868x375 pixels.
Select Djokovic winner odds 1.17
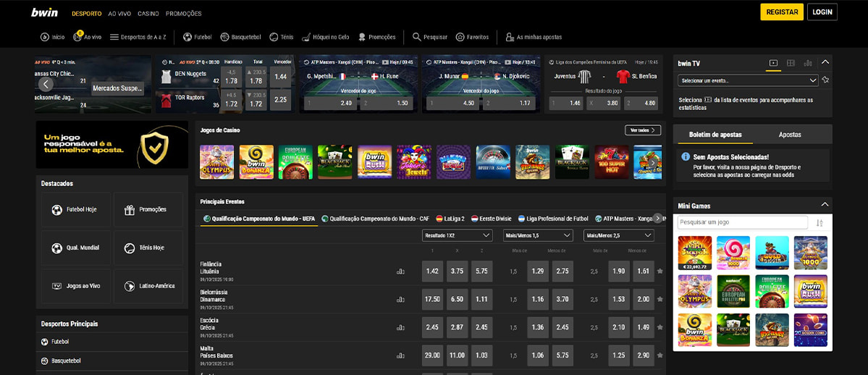[509, 103]
